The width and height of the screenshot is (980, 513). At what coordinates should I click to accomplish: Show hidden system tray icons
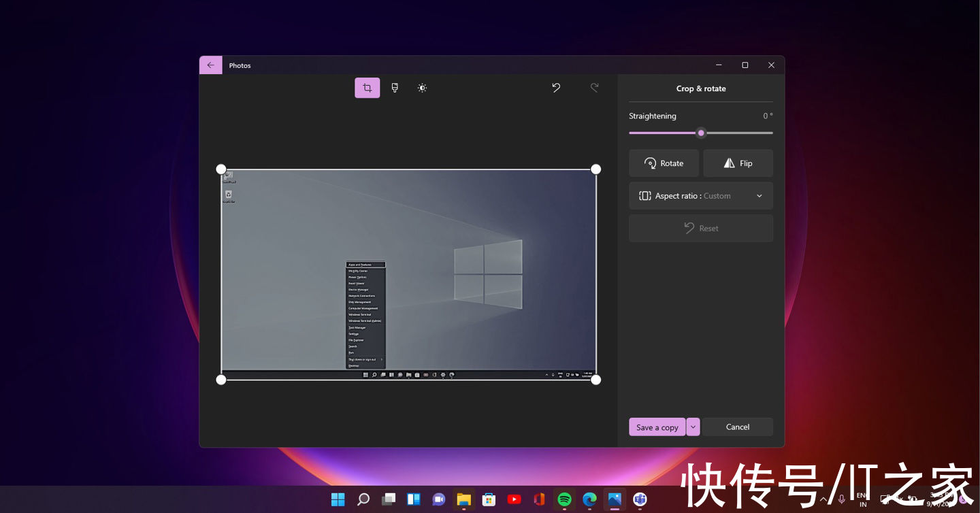(x=823, y=500)
